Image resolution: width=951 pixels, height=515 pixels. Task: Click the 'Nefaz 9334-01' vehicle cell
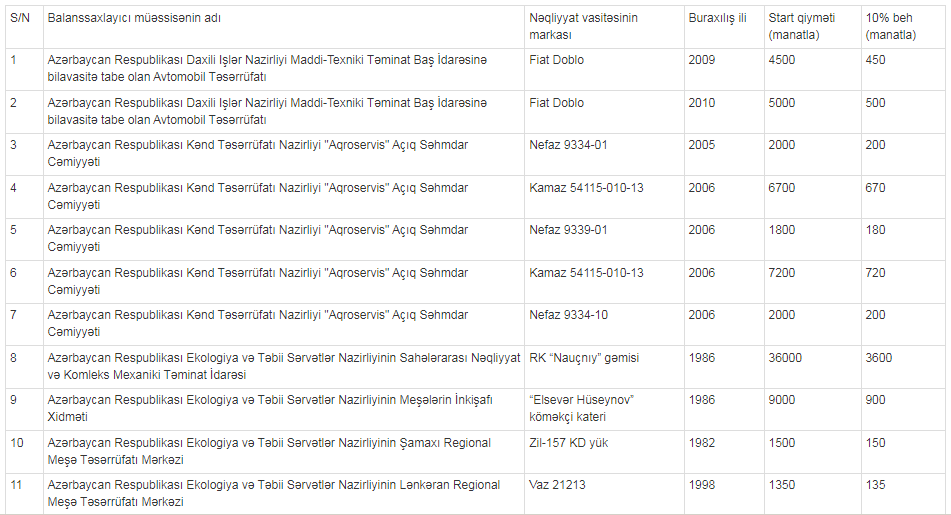click(x=604, y=154)
